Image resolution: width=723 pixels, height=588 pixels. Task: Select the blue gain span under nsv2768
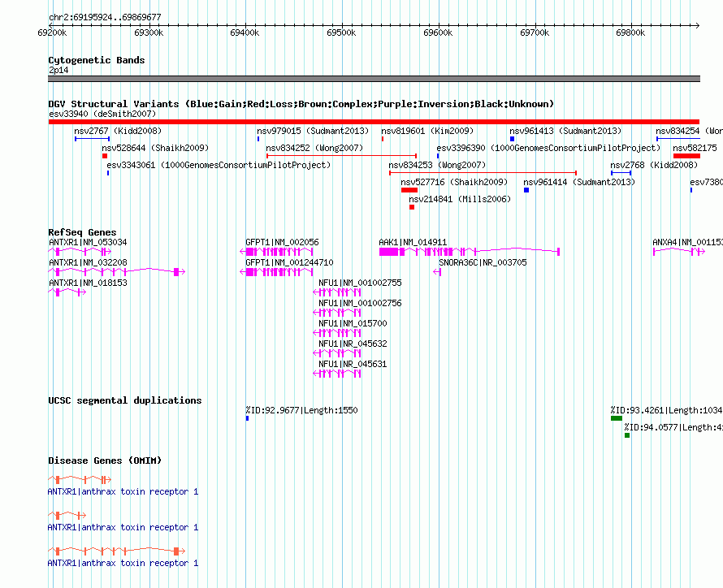[621, 173]
